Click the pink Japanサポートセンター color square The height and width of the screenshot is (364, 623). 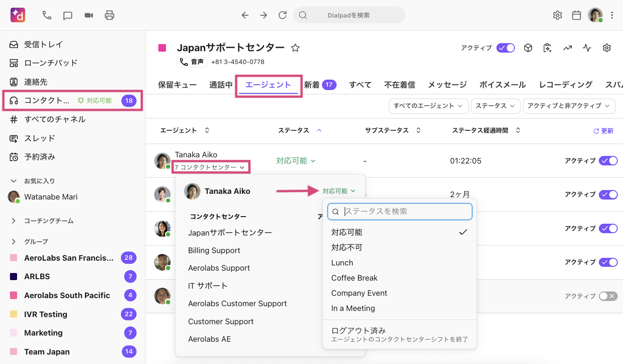162,48
